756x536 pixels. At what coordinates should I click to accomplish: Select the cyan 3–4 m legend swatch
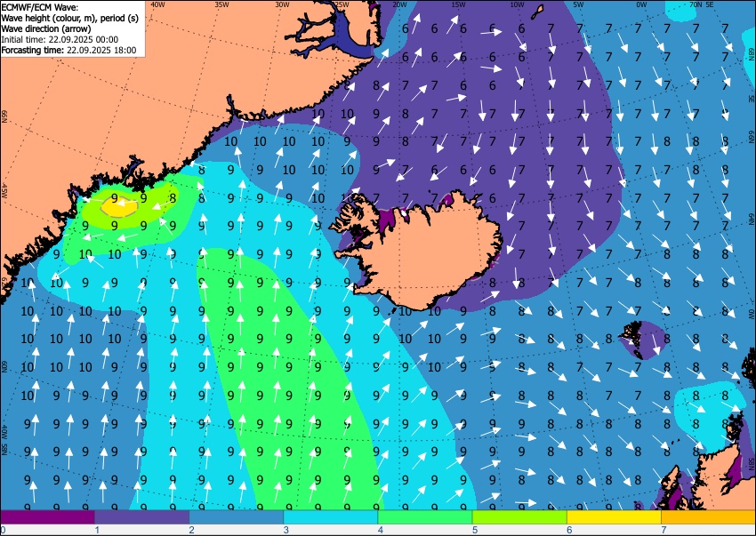coord(331,517)
